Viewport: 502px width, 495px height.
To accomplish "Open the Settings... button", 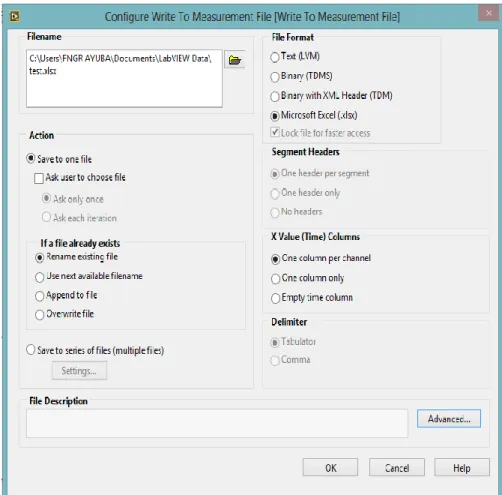I will pyautogui.click(x=79, y=371).
